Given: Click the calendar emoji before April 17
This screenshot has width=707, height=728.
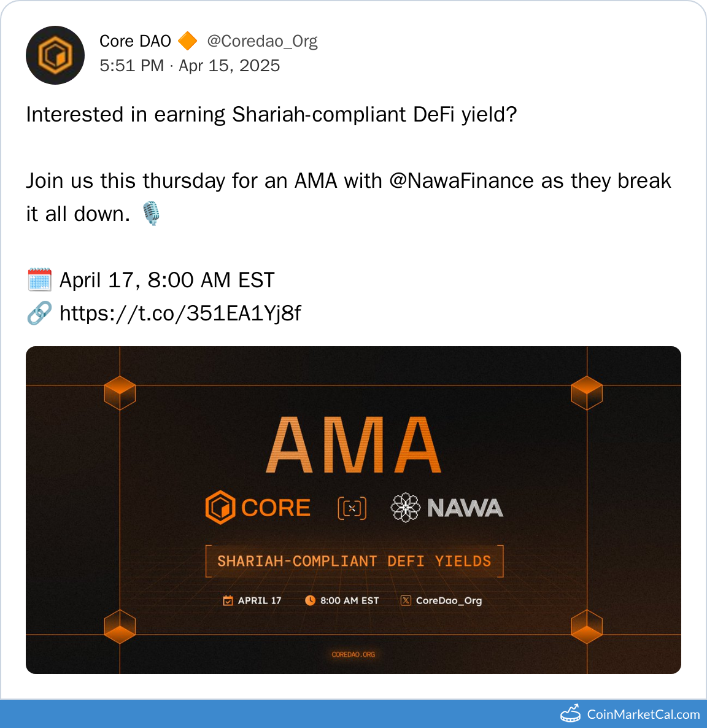Looking at the screenshot, I should click(x=39, y=280).
